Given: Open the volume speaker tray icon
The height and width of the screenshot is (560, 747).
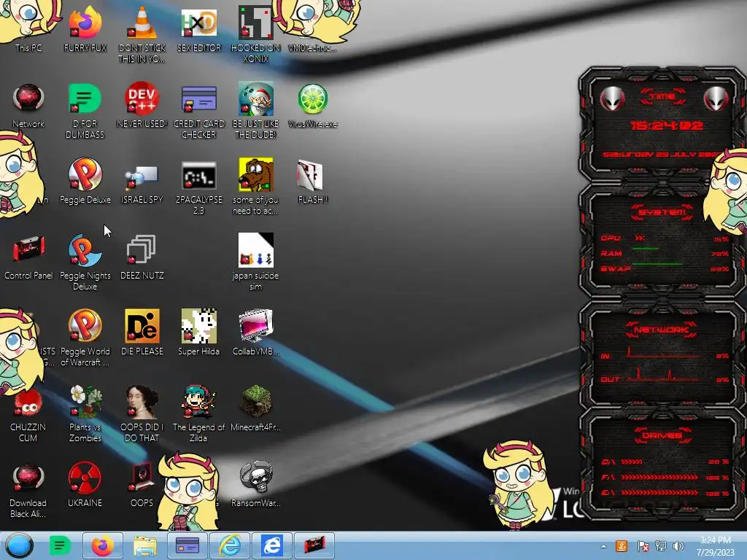Looking at the screenshot, I should 678,546.
